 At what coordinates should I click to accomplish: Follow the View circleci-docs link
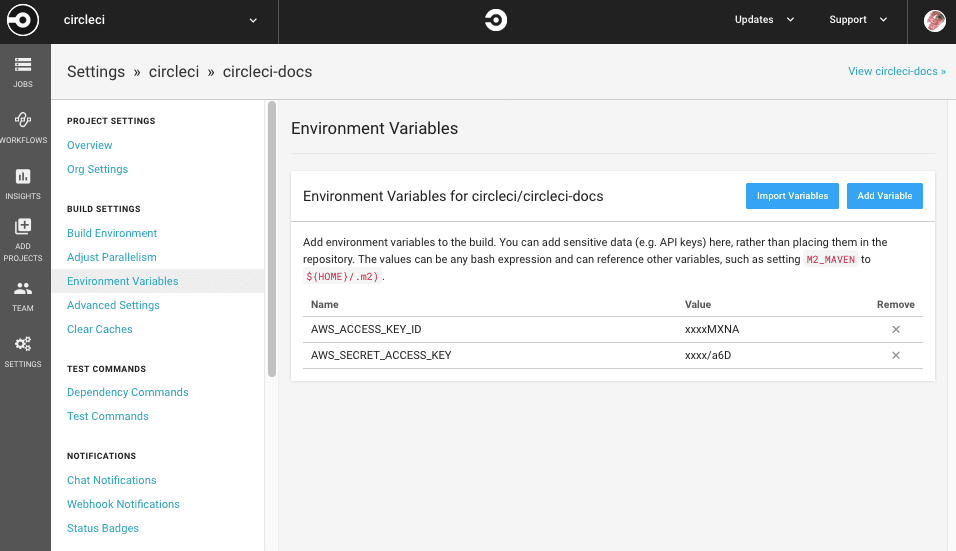point(896,71)
